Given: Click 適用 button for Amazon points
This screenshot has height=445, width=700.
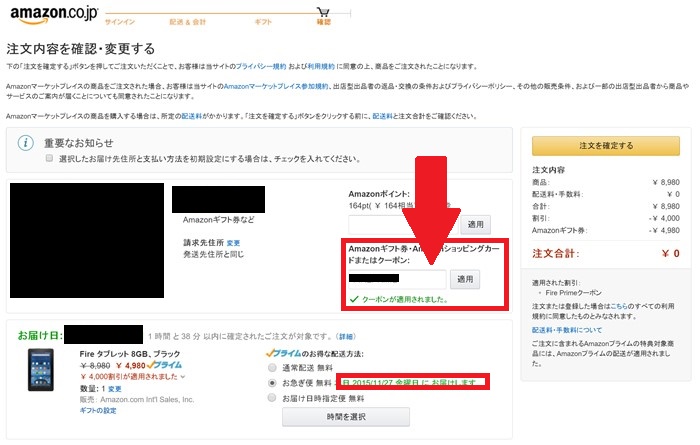Looking at the screenshot, I should (x=475, y=224).
